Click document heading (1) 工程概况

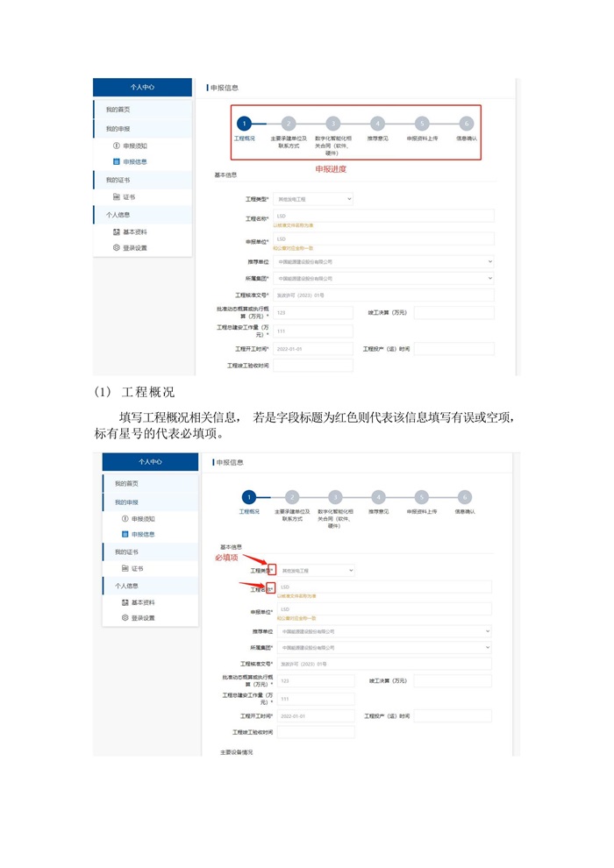click(134, 392)
